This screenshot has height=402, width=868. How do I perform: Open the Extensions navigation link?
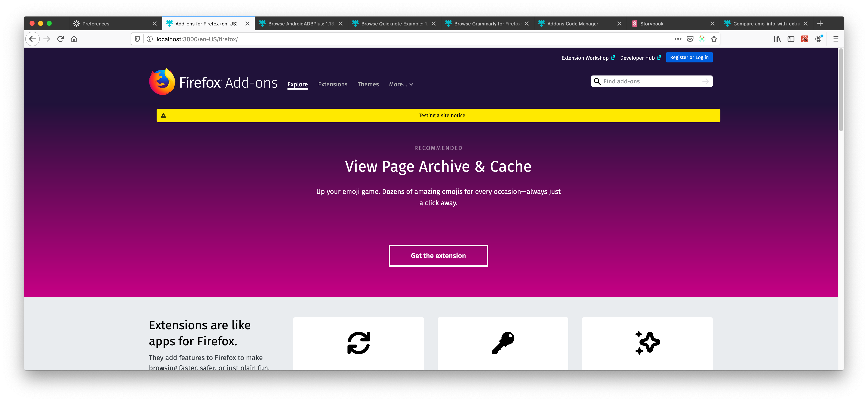333,84
